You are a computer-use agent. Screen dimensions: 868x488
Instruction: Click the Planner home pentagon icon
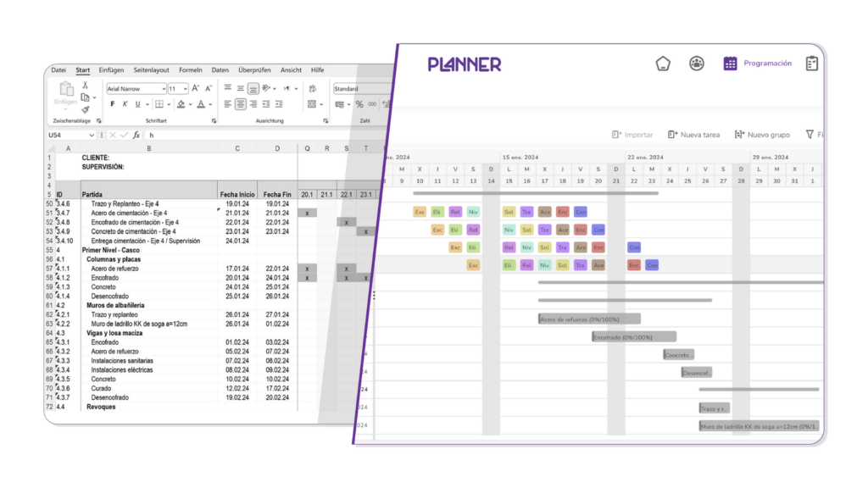[x=663, y=64]
